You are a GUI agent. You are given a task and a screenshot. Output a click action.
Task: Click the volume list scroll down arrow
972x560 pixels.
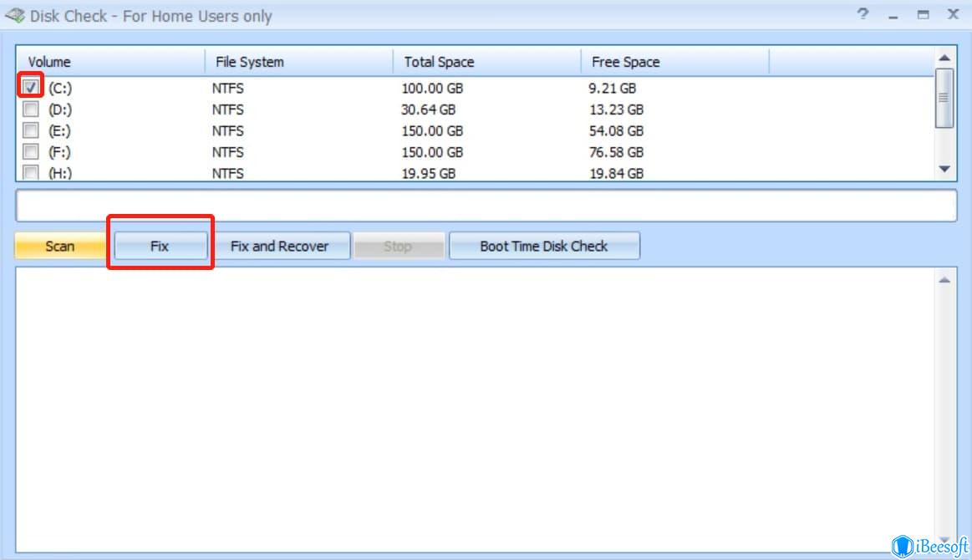point(944,169)
